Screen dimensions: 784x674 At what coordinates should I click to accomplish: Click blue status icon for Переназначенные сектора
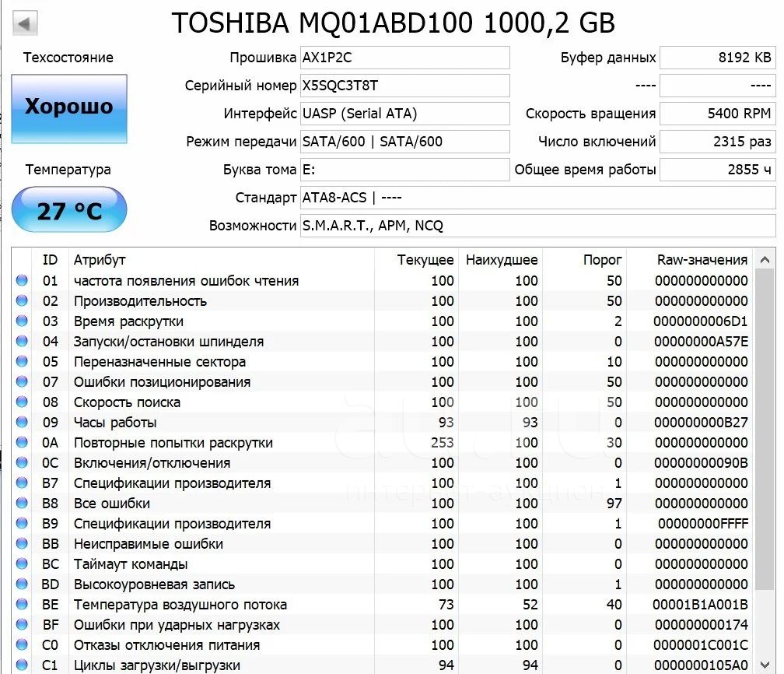22,362
